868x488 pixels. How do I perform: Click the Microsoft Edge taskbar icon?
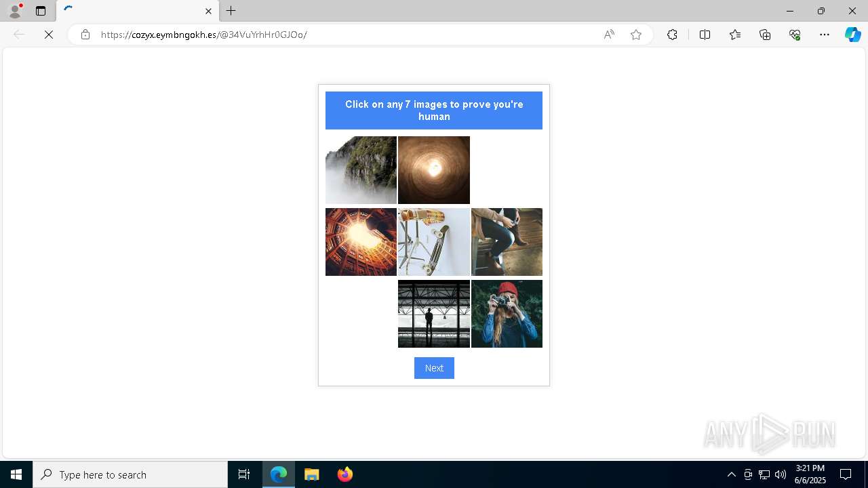(x=279, y=474)
